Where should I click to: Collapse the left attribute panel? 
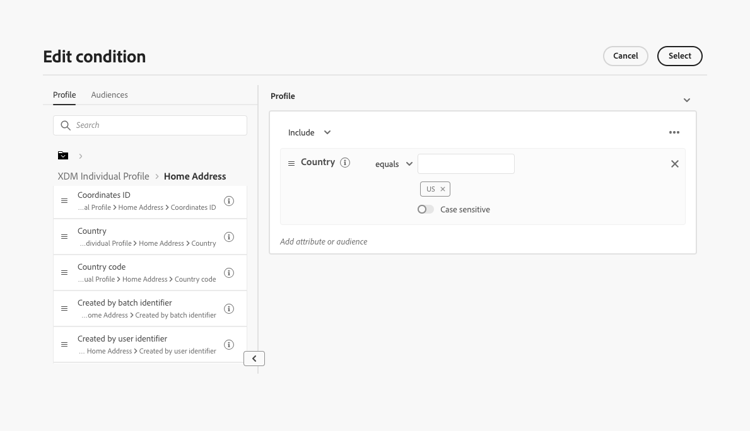(x=254, y=358)
